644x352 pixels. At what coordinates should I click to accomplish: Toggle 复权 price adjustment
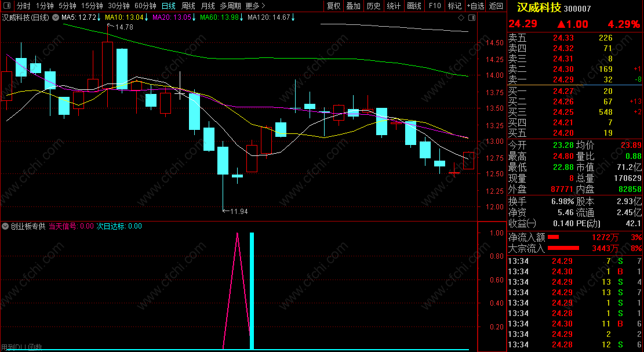[x=333, y=6]
